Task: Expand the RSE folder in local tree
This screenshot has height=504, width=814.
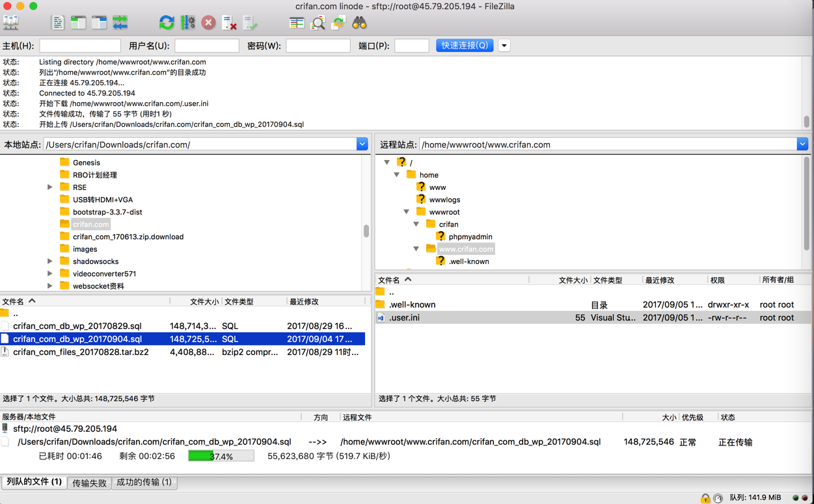Action: coord(50,187)
